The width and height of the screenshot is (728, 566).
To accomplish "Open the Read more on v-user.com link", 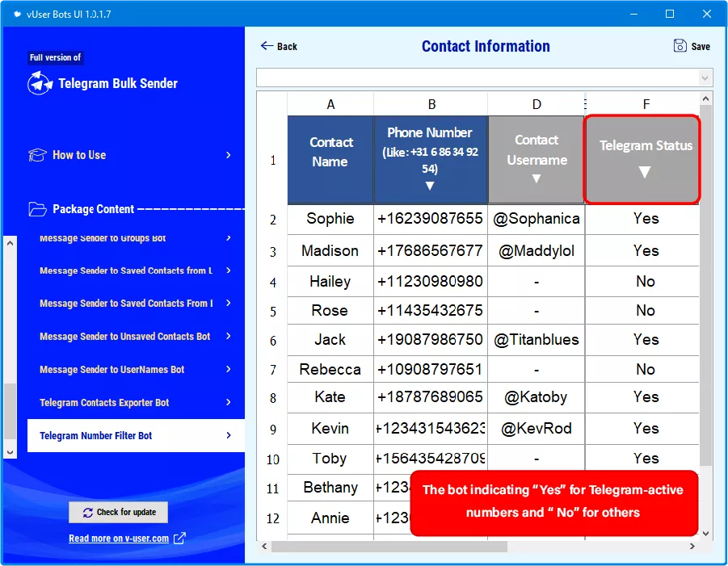I will (119, 539).
